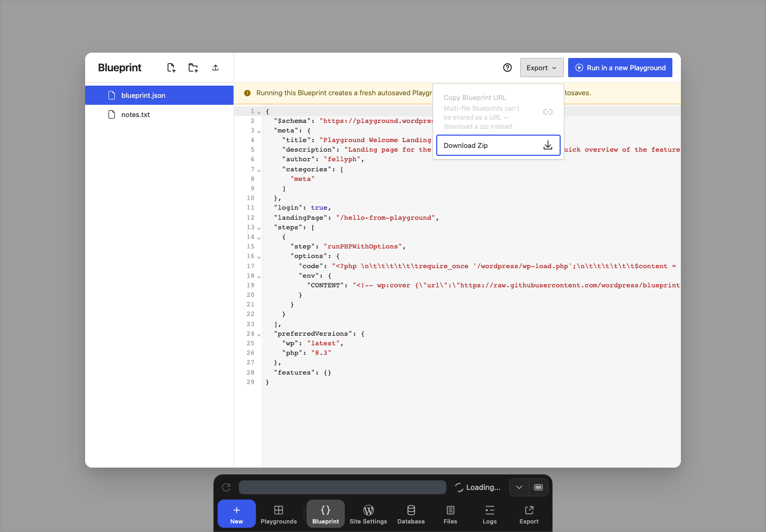Click the file icon beside notes.txt
Screen dimensions: 766x532
click(112, 114)
